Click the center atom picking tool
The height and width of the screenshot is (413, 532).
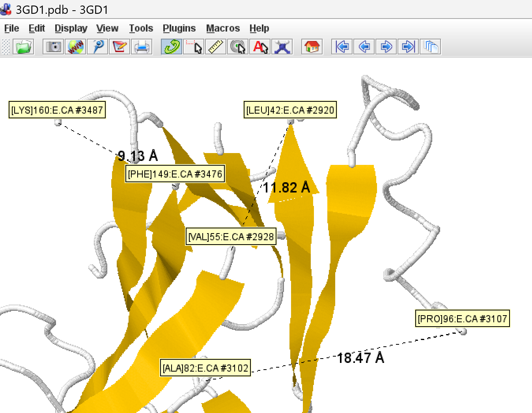238,47
